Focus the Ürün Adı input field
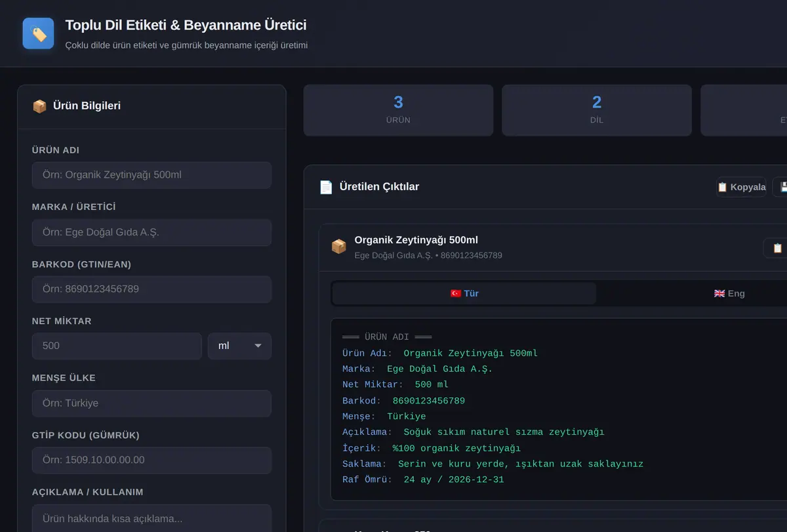The height and width of the screenshot is (532, 787). point(151,175)
